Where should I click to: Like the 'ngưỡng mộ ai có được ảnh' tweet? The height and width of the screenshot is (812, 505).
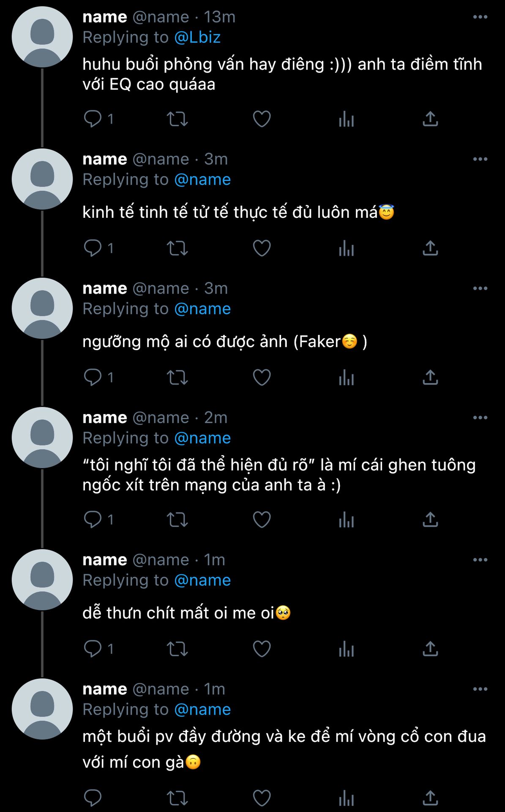coord(262,377)
